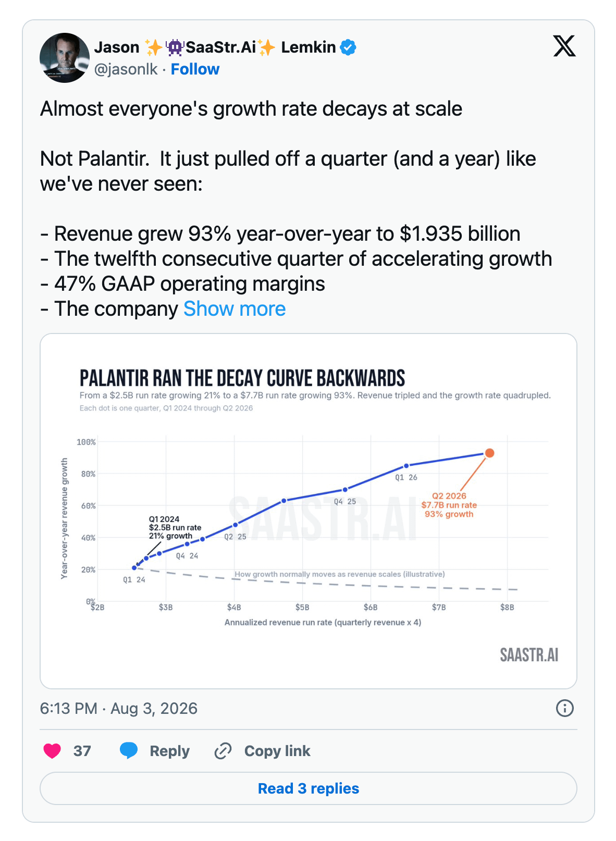Click the blue verified badge icon

tap(348, 47)
